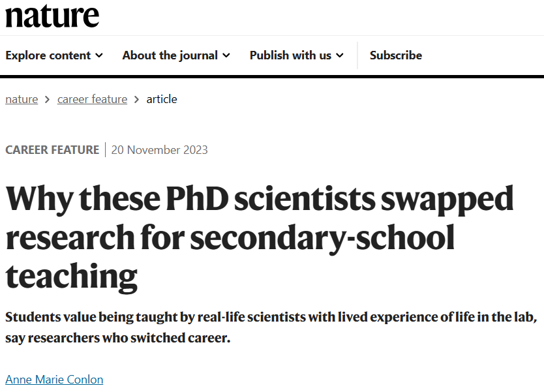This screenshot has width=544, height=392.
Task: Open the Publish with us menu
Action: pos(290,55)
